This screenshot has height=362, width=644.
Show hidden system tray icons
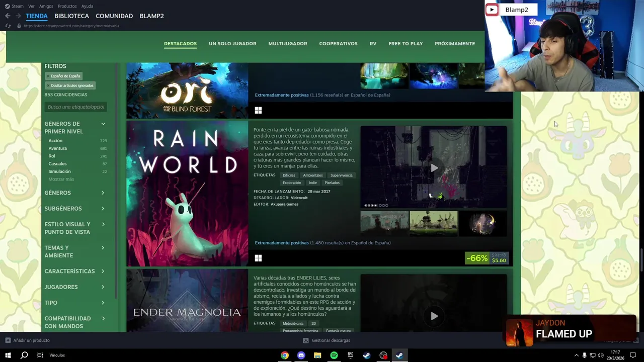(x=576, y=355)
